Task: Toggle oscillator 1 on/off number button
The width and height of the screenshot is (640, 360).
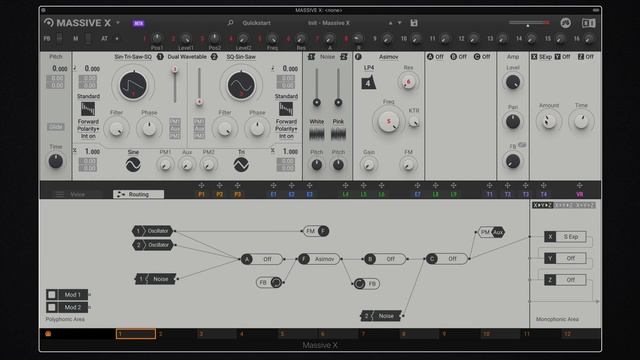Action: click(x=160, y=57)
